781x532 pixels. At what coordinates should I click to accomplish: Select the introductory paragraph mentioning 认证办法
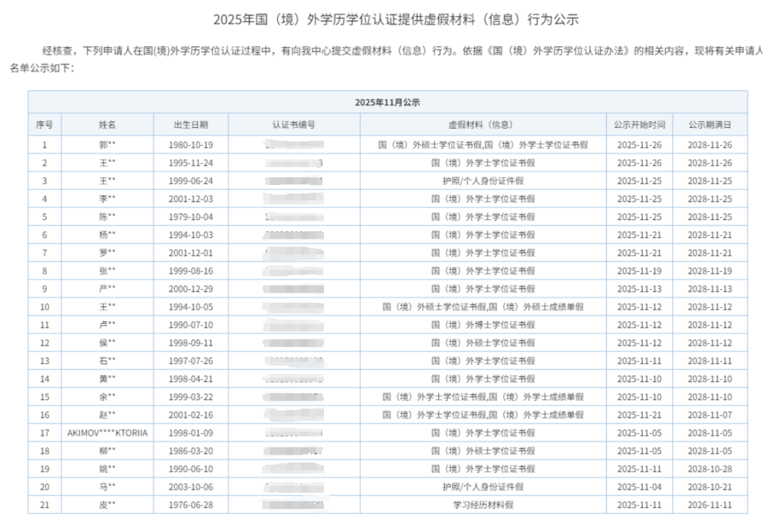click(390, 61)
